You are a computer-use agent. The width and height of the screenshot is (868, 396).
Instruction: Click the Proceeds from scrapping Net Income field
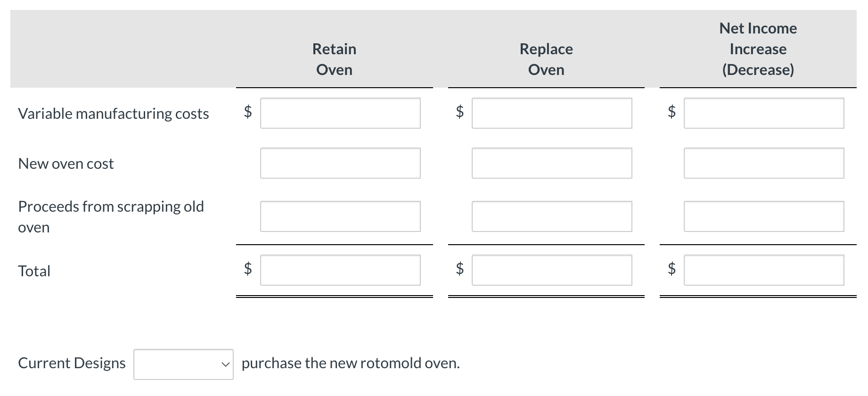click(763, 216)
